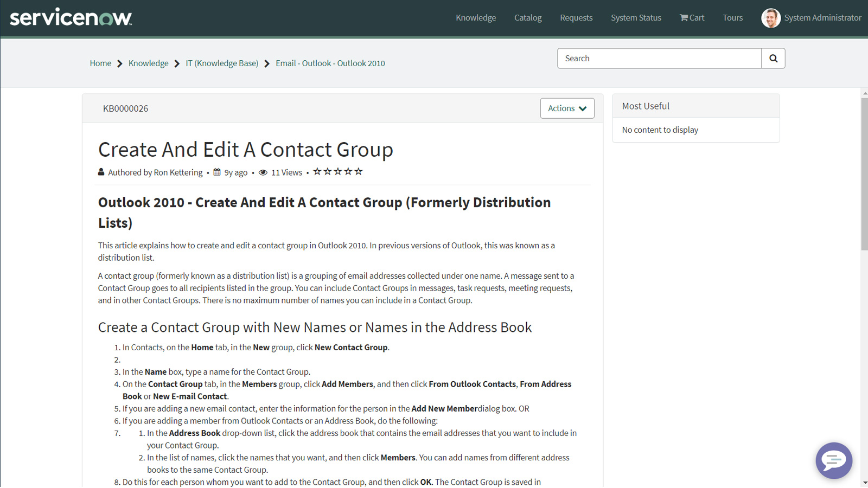The height and width of the screenshot is (488, 868).
Task: Rate the article two stars
Action: click(x=328, y=171)
